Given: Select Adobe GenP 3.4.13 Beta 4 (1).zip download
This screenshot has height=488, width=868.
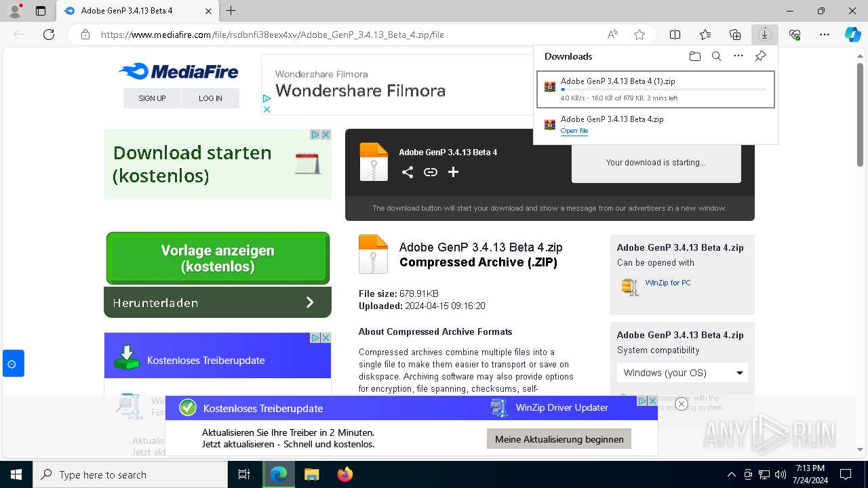Looking at the screenshot, I should (x=656, y=89).
